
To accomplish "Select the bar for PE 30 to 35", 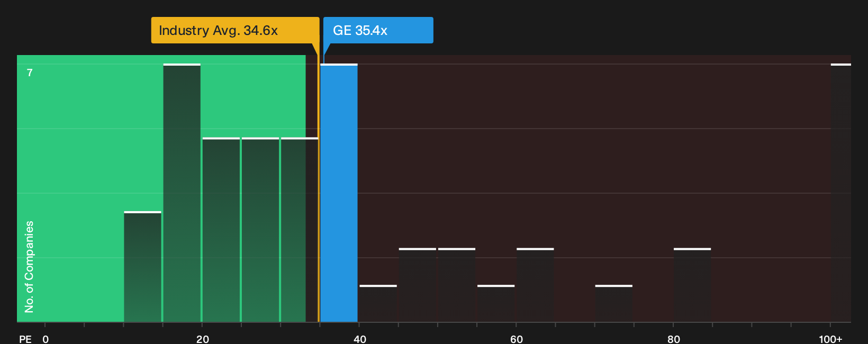I will pyautogui.click(x=300, y=230).
